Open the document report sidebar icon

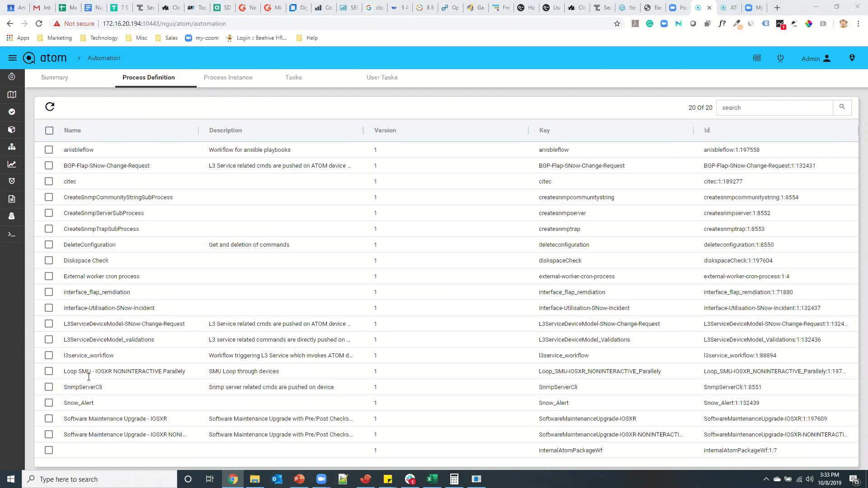[12, 199]
